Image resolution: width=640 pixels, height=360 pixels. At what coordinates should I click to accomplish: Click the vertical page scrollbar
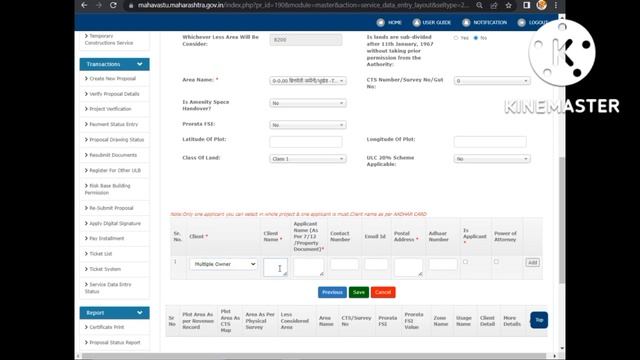[x=562, y=220]
